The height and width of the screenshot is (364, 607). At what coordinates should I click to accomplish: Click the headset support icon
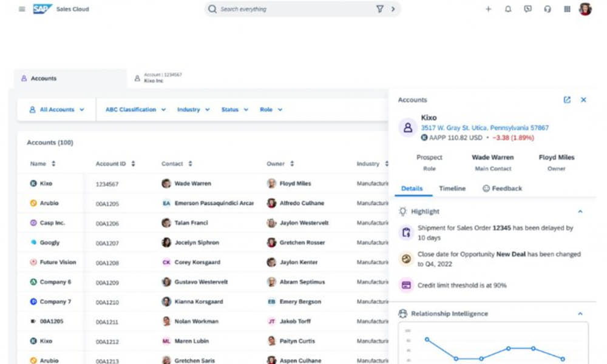click(548, 9)
